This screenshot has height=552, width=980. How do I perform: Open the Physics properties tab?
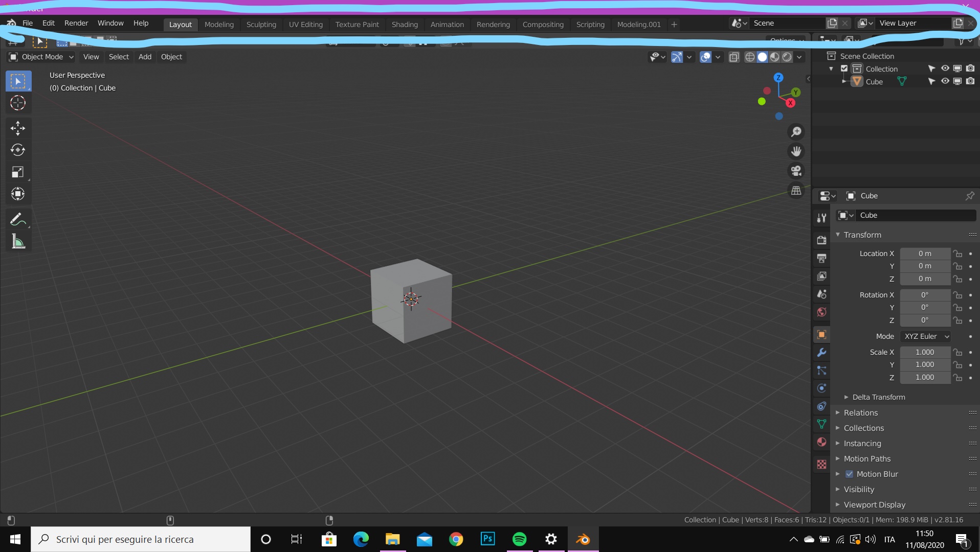coord(821,388)
